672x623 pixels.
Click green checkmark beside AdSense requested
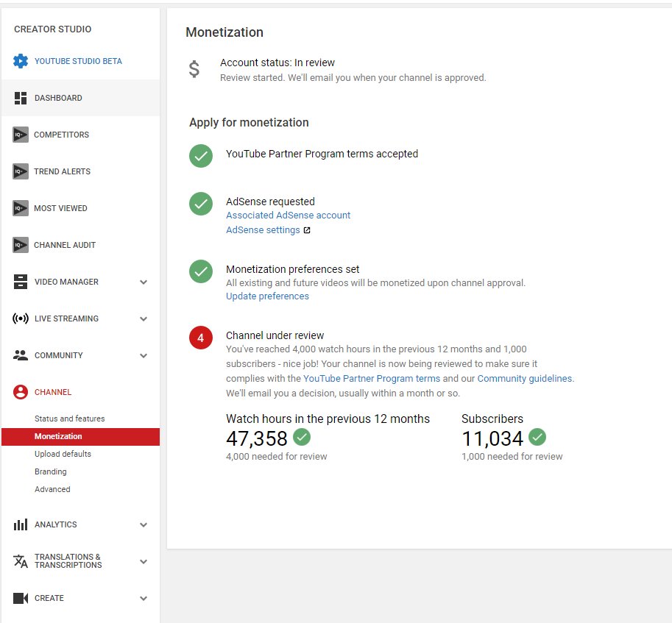coord(201,204)
